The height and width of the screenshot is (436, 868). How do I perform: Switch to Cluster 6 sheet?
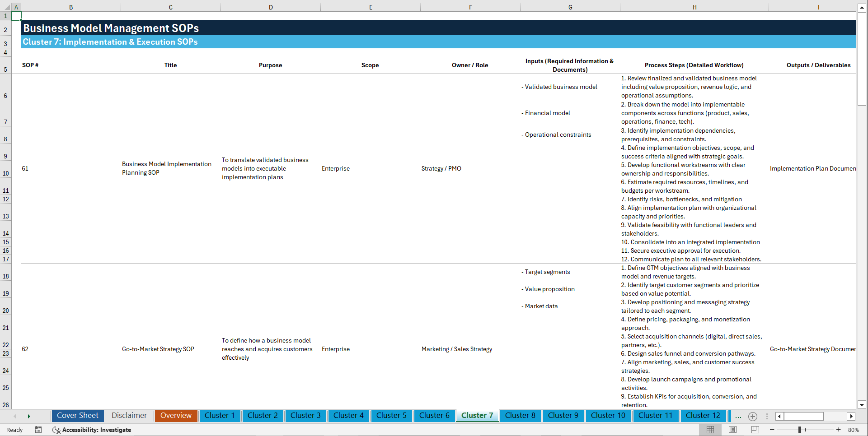click(x=434, y=416)
